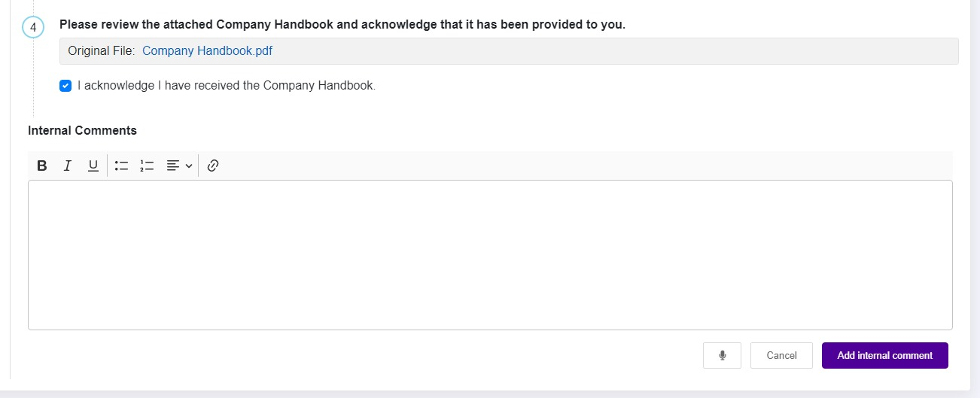The height and width of the screenshot is (398, 980).
Task: Apply italic formatting to comment text
Action: (67, 166)
